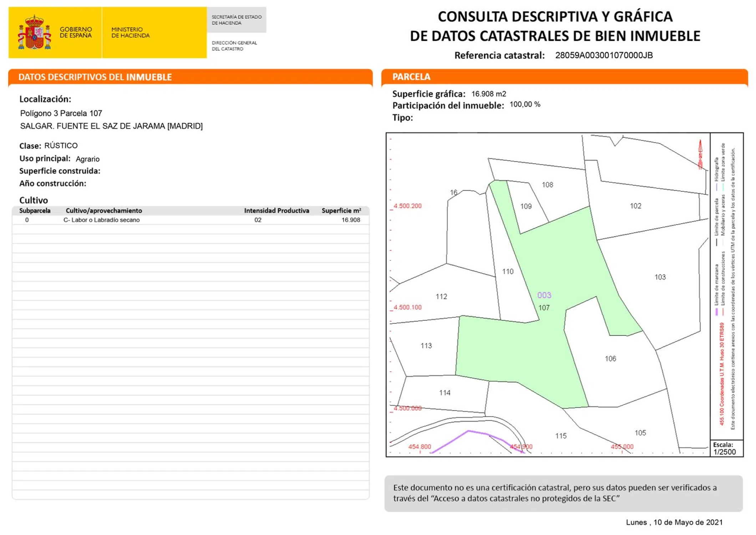Click the cadastral reference number 28059A003001070000JB

[x=604, y=55]
